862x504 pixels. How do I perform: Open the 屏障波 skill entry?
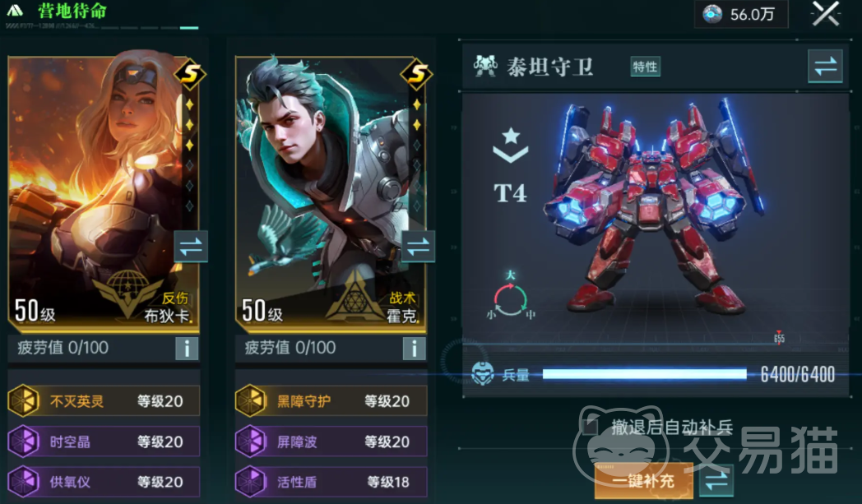coord(331,442)
